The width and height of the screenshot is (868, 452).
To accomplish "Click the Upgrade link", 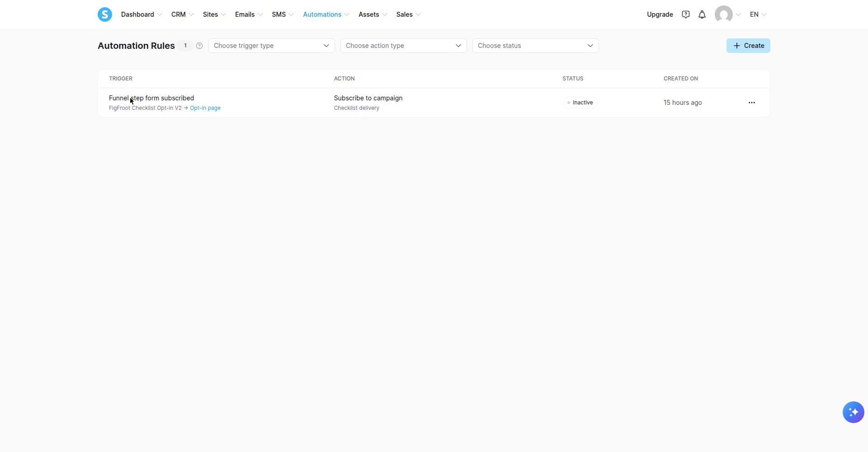I will (660, 14).
